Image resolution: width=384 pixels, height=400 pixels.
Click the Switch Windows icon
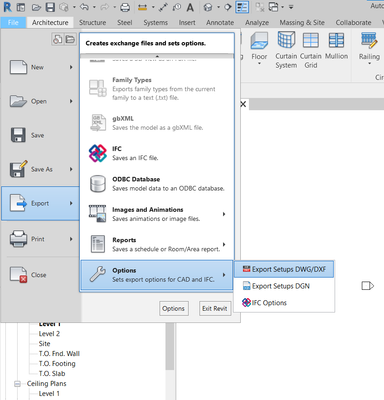(273, 7)
